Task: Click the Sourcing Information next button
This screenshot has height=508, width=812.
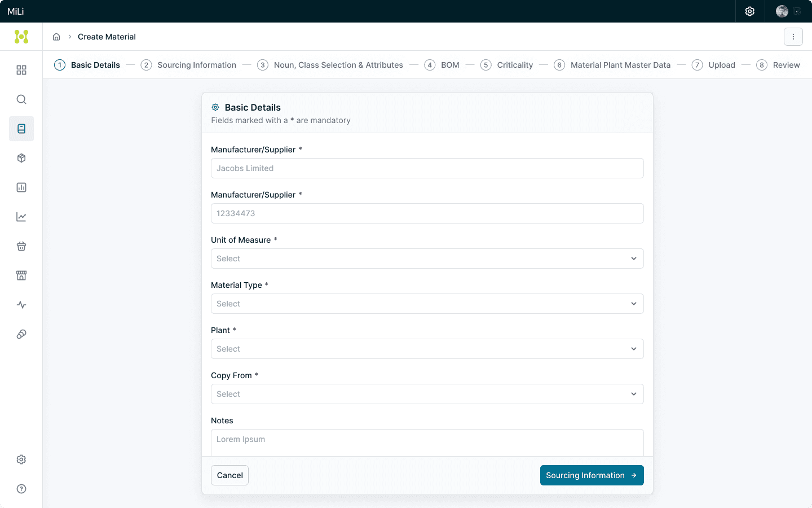Action: coord(592,475)
